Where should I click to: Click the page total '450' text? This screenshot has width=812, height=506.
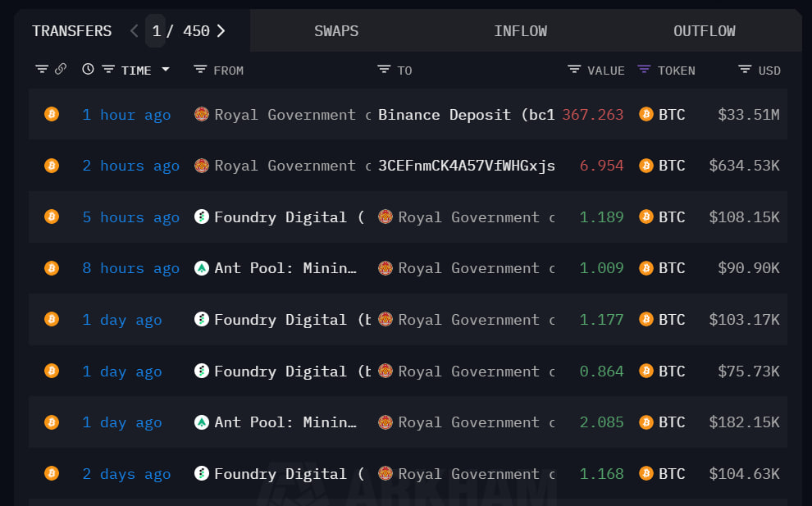(196, 31)
